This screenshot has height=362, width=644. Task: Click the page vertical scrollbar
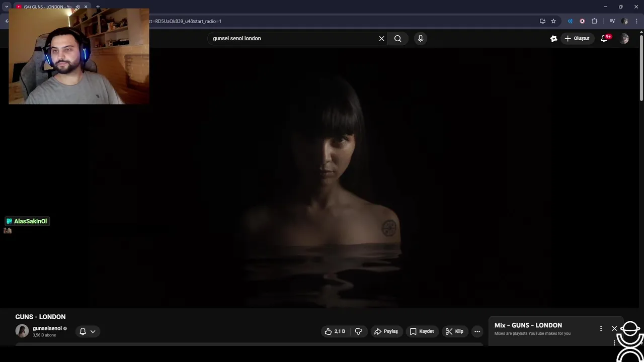pos(641,68)
